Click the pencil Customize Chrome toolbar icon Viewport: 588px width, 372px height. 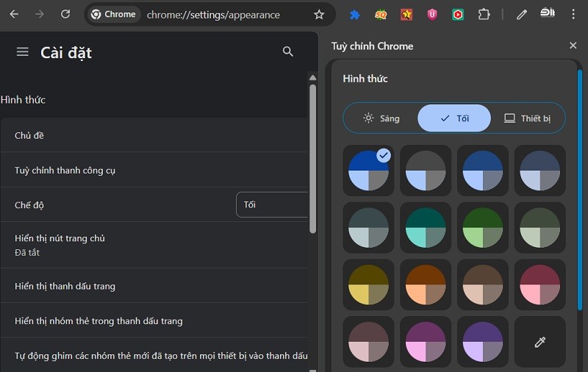[x=522, y=15]
